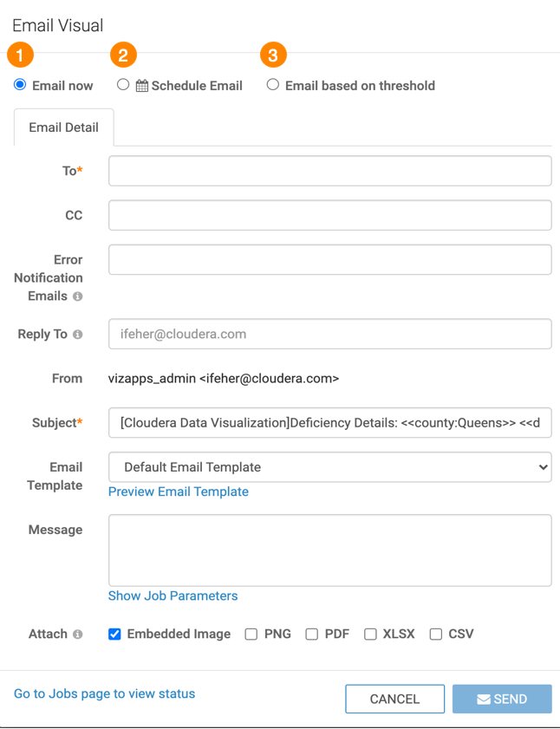Open Preview Email Template link
Screen dimensions: 560x729
point(178,491)
